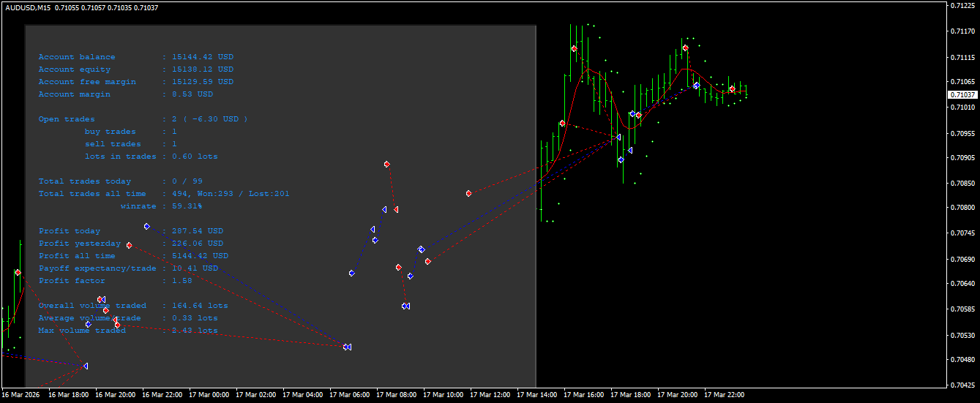The height and width of the screenshot is (403, 980).
Task: Select the red arrow next to Profit yesterday text
Action: [x=129, y=245]
